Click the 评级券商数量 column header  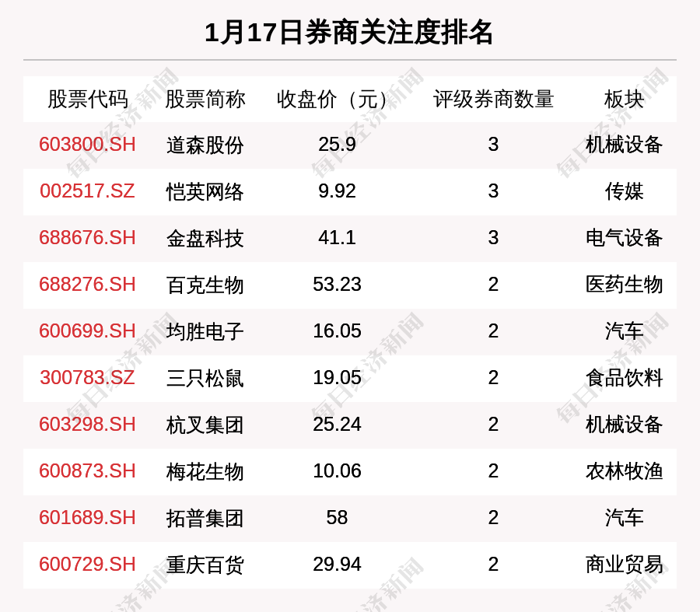[493, 99]
